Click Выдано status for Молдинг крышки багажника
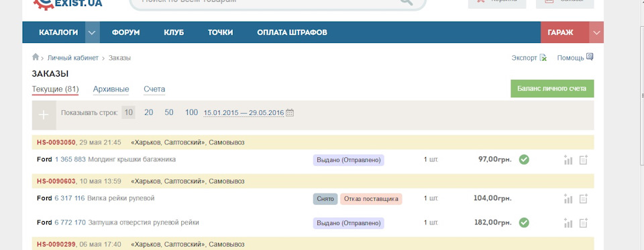Screen dimensions: 644x250 pyautogui.click(x=348, y=160)
